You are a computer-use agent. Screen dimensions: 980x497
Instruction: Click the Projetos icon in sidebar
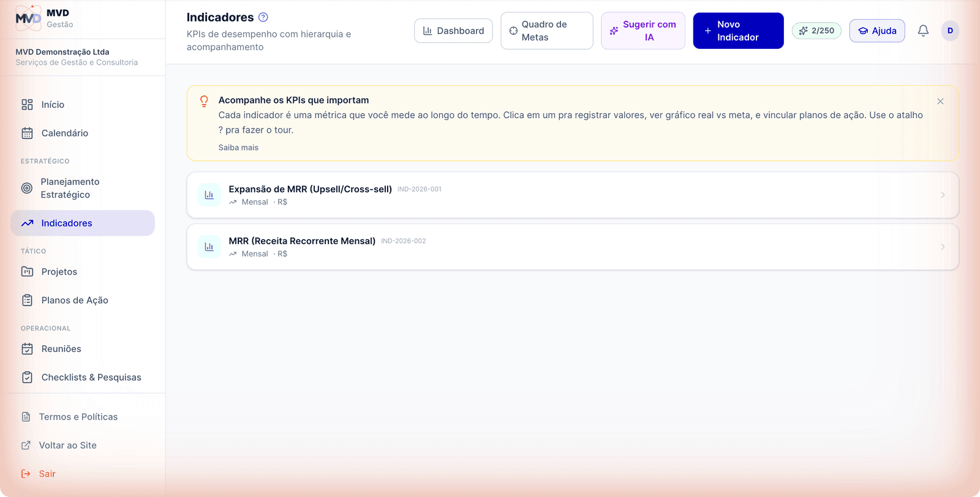pyautogui.click(x=27, y=272)
